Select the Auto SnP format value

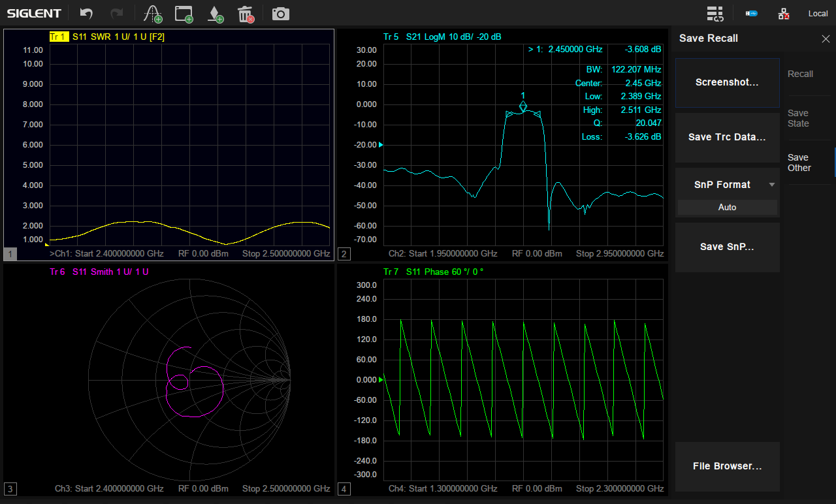click(x=727, y=207)
